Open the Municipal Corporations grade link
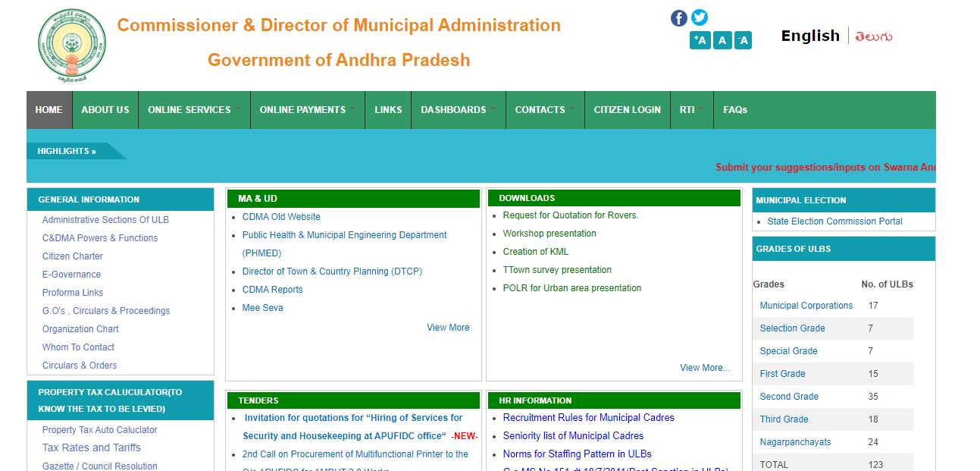 click(x=806, y=306)
